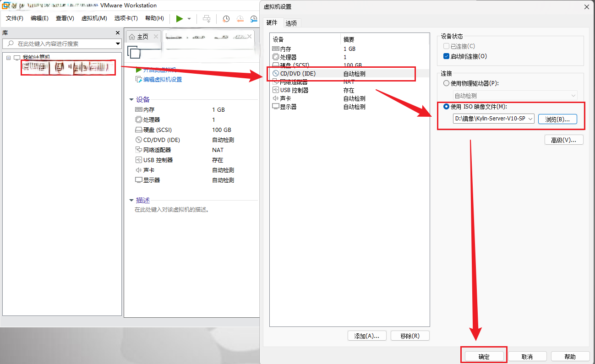Select 使用 ISO 映像文件(M) radio button
The height and width of the screenshot is (364, 595).
tap(446, 107)
